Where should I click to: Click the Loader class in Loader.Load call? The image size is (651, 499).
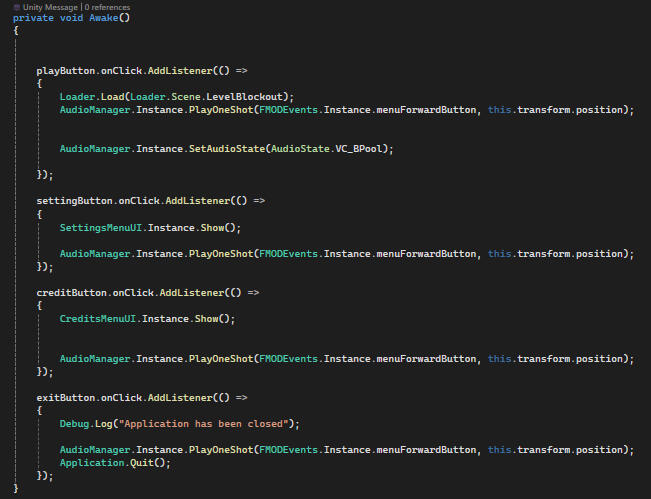(x=77, y=96)
